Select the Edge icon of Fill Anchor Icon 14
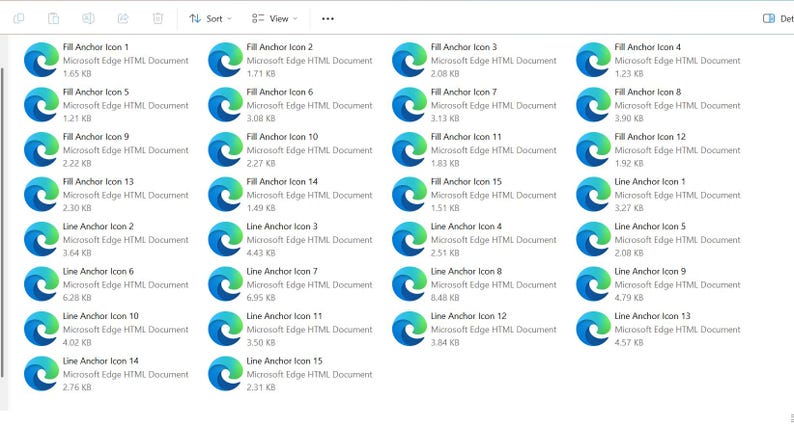794x427 pixels. coord(225,195)
